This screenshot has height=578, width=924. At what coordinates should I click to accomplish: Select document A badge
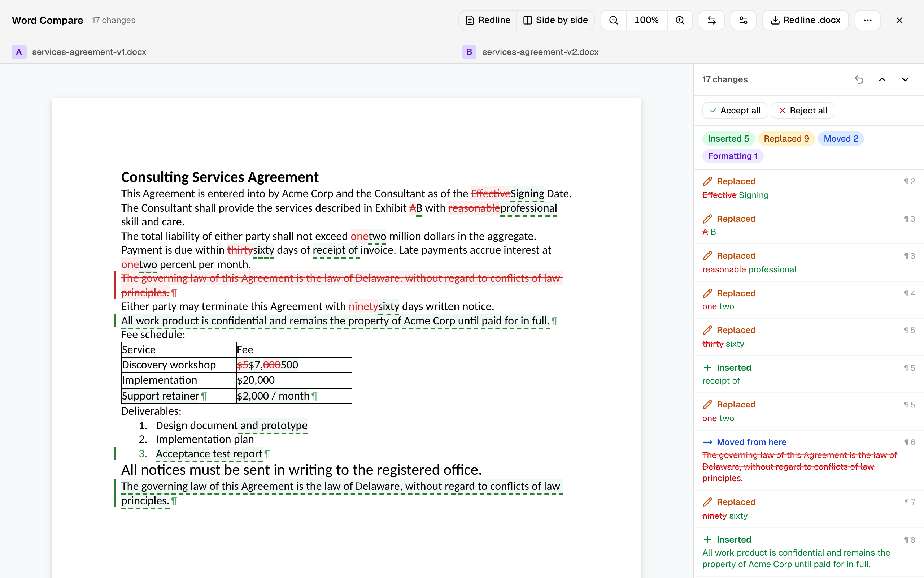click(x=19, y=52)
